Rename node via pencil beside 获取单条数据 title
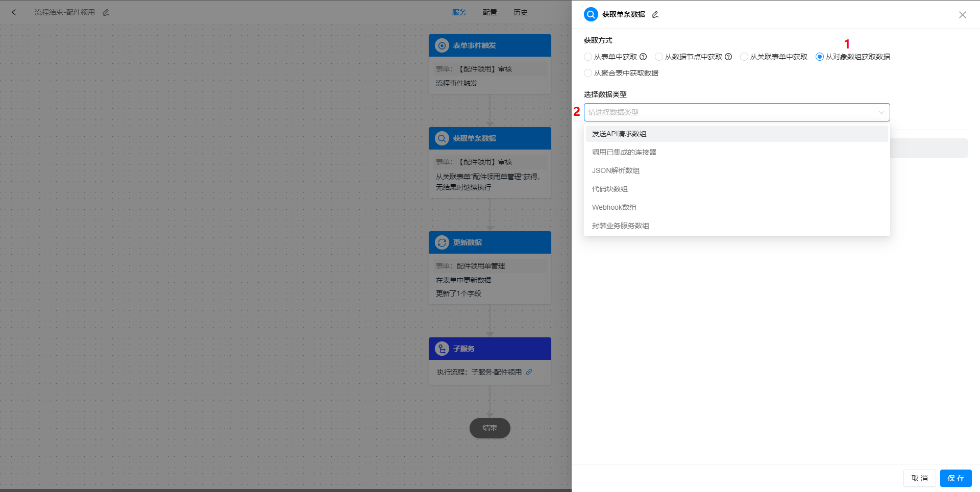This screenshot has height=492, width=980. (x=655, y=14)
